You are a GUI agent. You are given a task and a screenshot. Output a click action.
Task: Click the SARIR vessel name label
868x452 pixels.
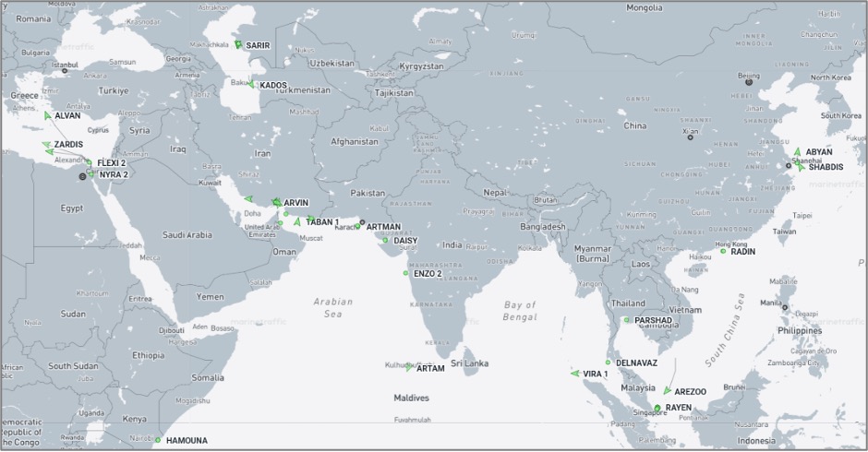(258, 45)
